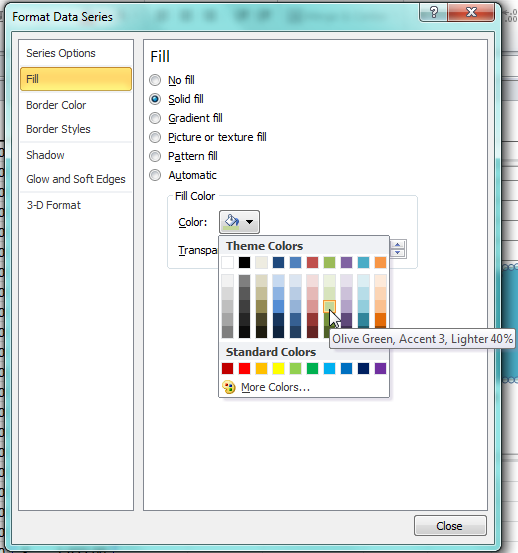The height and width of the screenshot is (553, 518).
Task: Expand the Color dropdown arrow
Action: [250, 222]
